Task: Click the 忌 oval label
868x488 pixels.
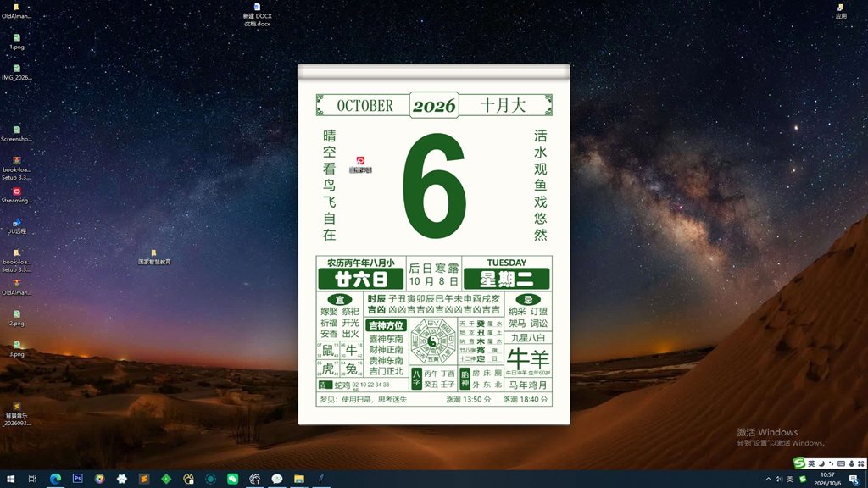Action: [528, 299]
